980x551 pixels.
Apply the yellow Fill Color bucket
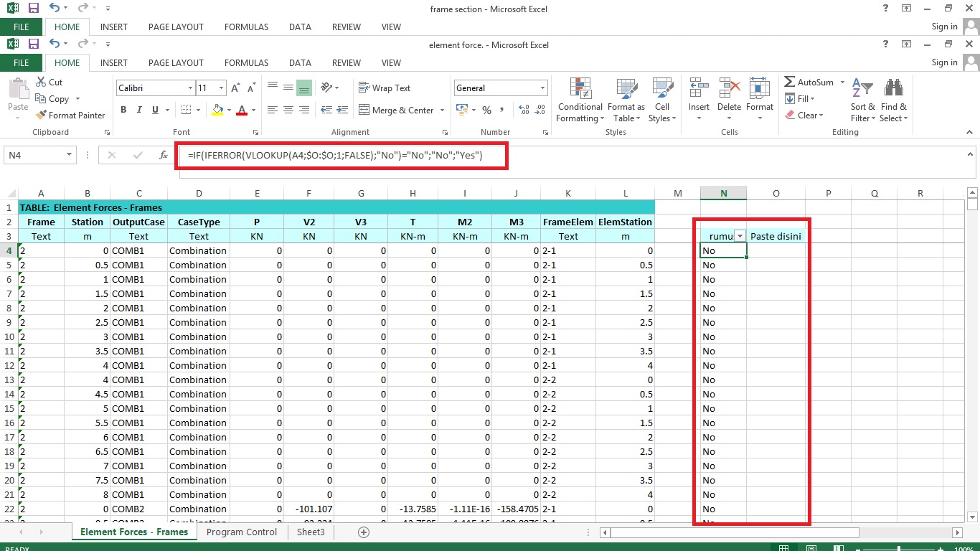point(217,110)
